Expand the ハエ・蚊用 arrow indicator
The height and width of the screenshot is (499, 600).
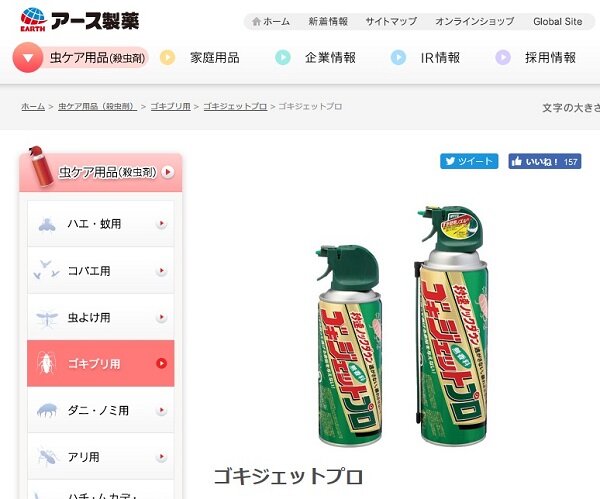point(162,223)
